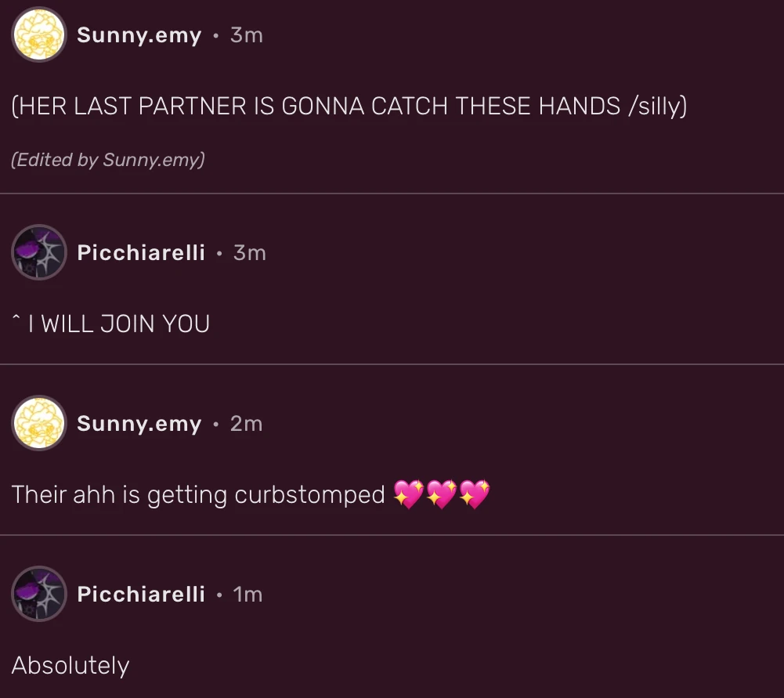784x698 pixels.
Task: Click the 3m timestamp next to Picchiarelli
Action: coord(249,253)
